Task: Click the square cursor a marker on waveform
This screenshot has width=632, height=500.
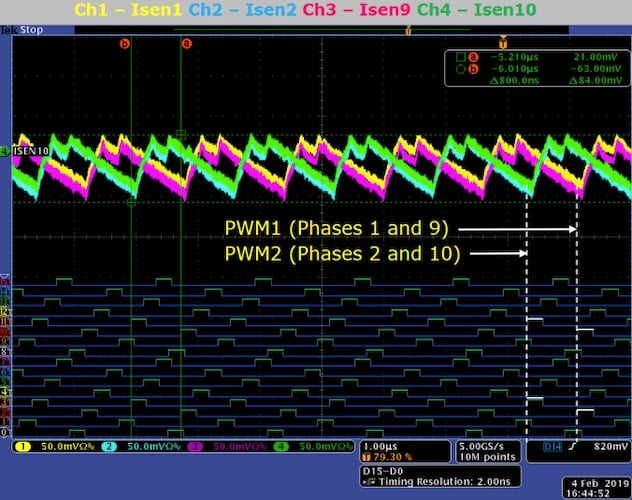Action: pos(181,135)
